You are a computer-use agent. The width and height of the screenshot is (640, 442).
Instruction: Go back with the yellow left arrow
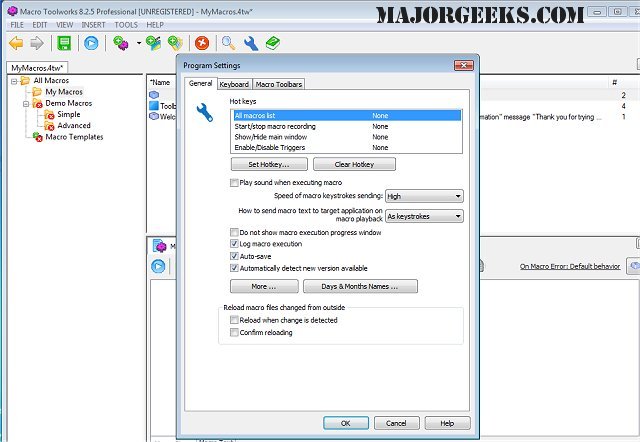point(16,43)
